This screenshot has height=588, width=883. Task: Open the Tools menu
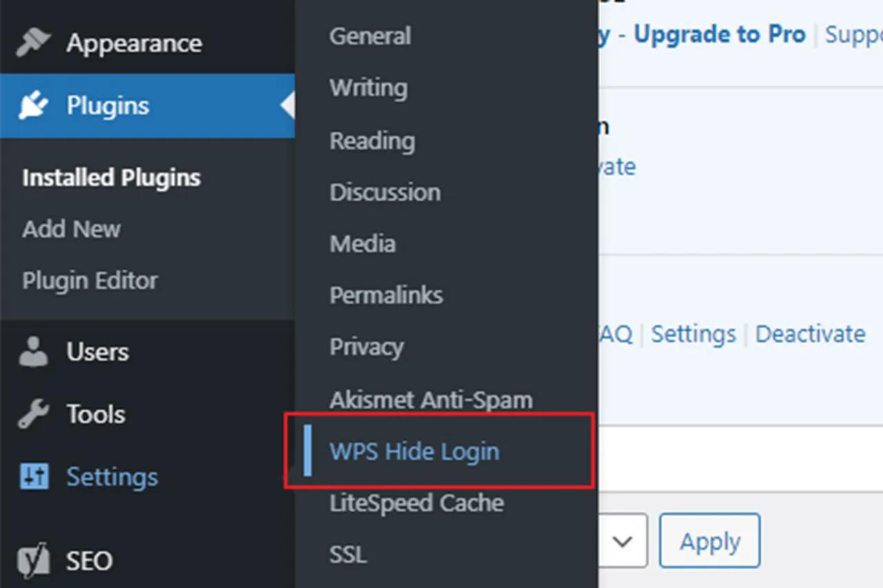(96, 414)
